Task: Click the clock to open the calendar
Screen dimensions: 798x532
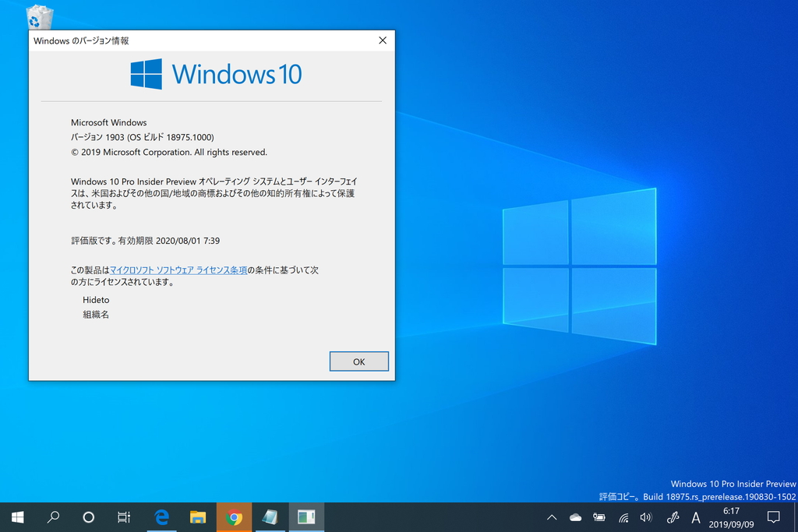Action: tap(731, 516)
